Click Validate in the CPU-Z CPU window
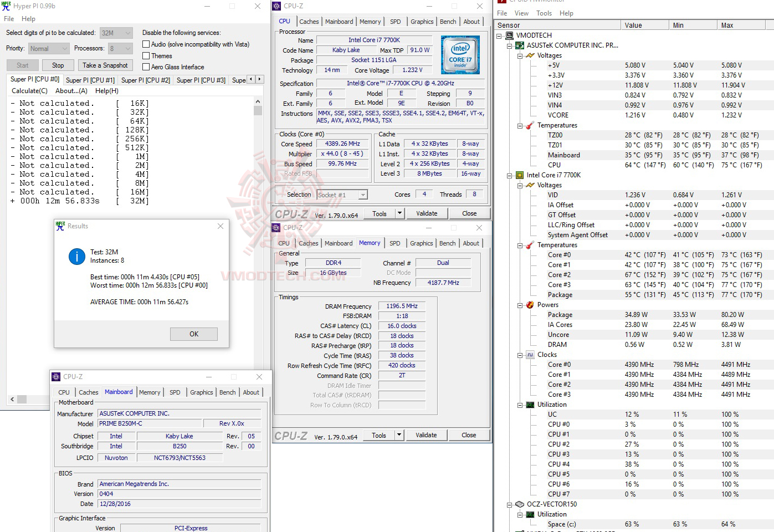The height and width of the screenshot is (532, 774). 427,213
